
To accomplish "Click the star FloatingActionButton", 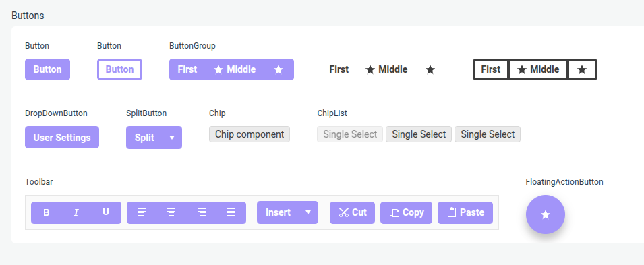I will (546, 214).
